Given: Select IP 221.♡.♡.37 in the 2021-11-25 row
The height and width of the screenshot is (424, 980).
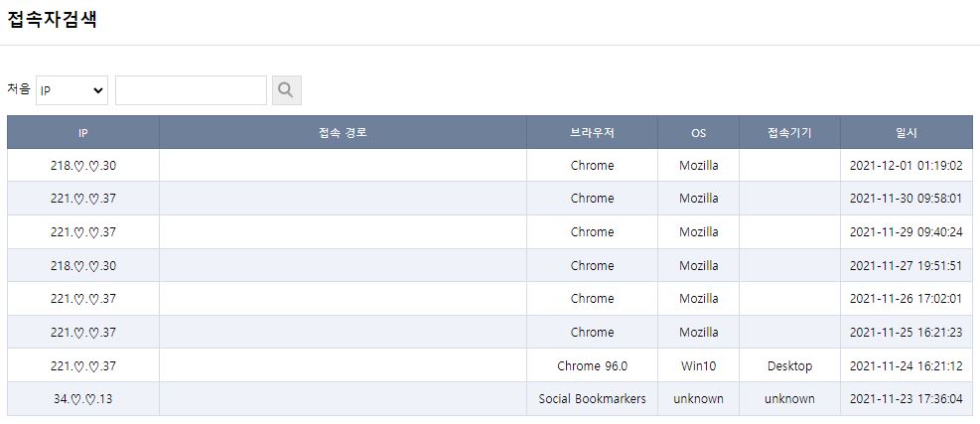Looking at the screenshot, I should pyautogui.click(x=83, y=332).
